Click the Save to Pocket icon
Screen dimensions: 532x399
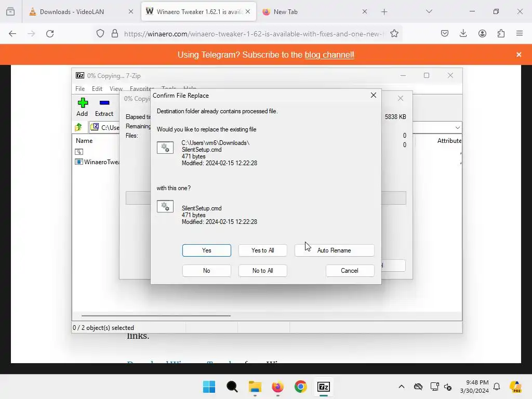point(445,34)
